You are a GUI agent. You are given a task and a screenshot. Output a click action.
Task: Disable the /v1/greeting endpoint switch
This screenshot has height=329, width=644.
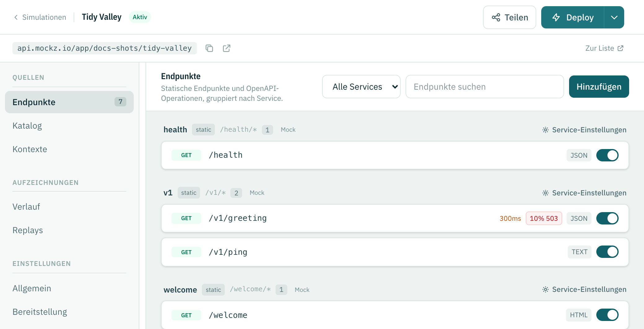607,218
